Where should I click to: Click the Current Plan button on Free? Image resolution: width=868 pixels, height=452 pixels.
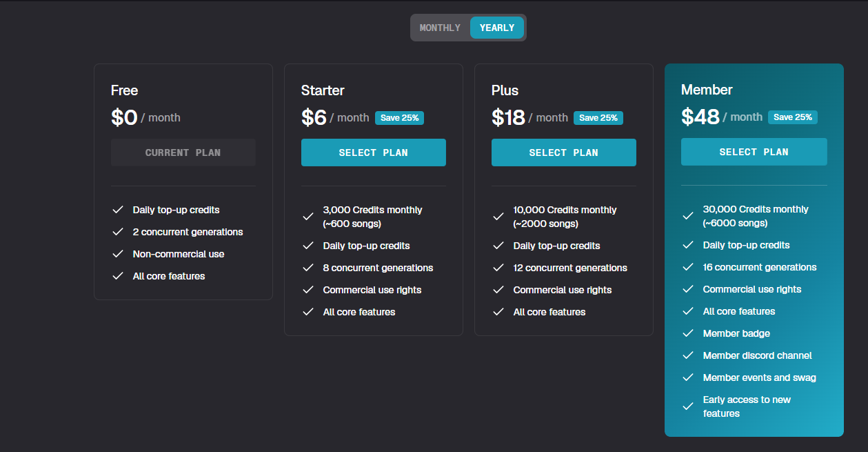point(183,153)
